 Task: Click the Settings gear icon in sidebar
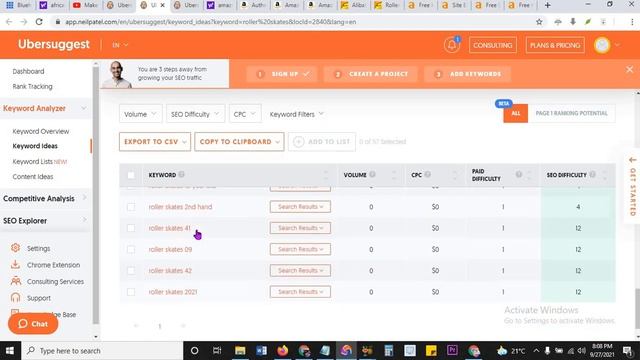click(16, 248)
